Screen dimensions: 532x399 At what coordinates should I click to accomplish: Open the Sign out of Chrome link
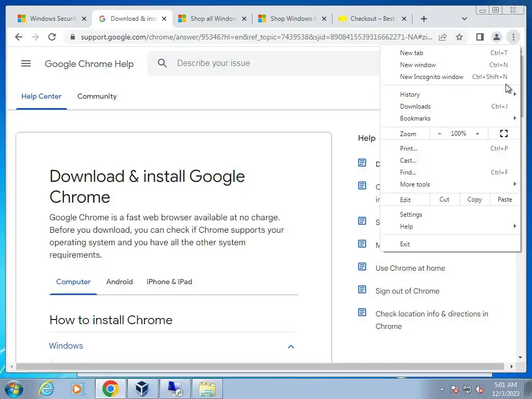[407, 291]
